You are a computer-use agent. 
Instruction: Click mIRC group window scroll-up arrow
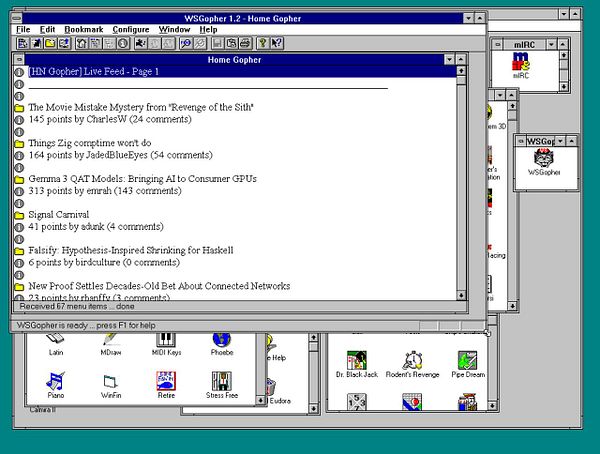tap(563, 55)
